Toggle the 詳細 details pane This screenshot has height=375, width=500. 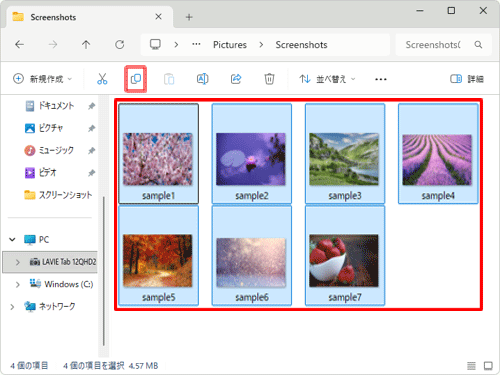pos(467,79)
